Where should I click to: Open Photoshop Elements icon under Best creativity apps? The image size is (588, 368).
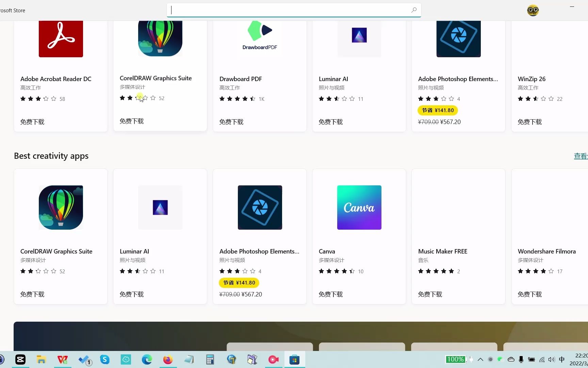pos(260,208)
